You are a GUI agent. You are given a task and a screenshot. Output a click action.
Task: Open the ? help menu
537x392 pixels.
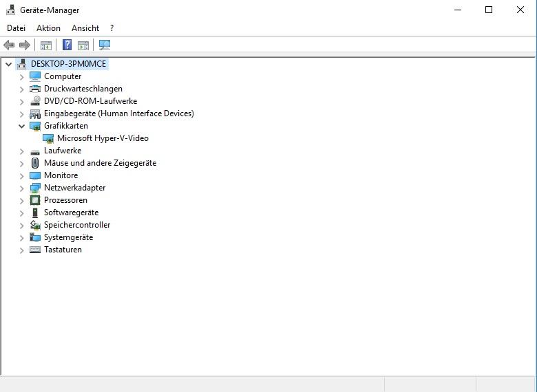pos(112,28)
